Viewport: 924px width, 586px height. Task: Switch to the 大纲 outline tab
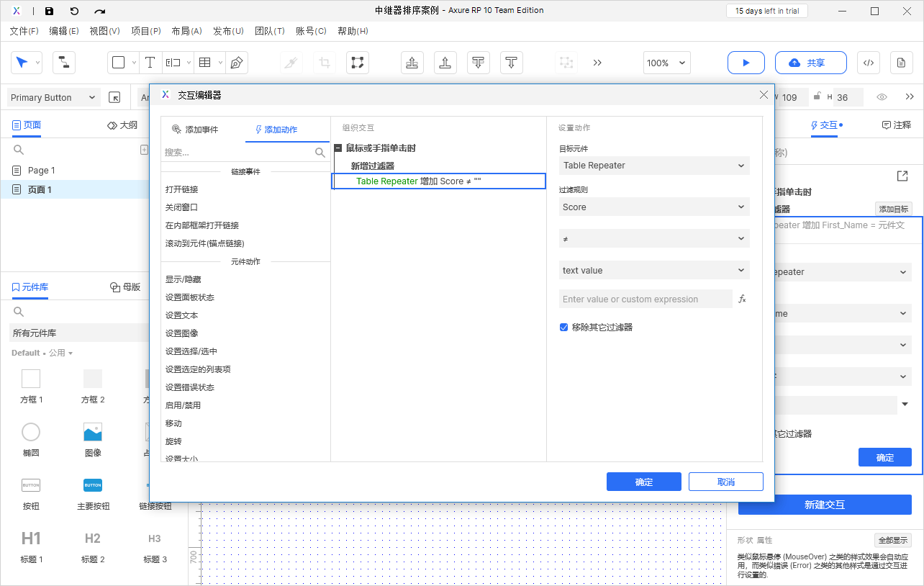[x=122, y=125]
